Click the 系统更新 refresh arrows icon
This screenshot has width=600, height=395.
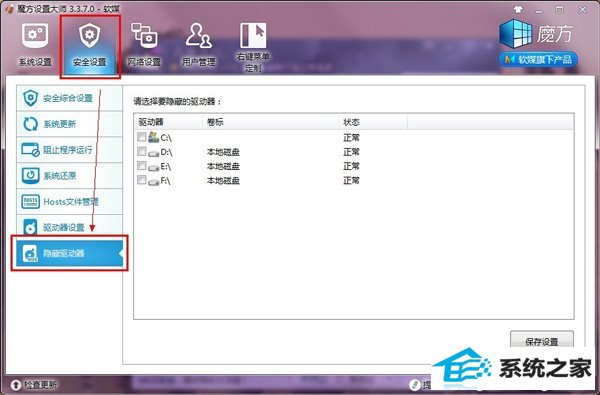pos(30,124)
